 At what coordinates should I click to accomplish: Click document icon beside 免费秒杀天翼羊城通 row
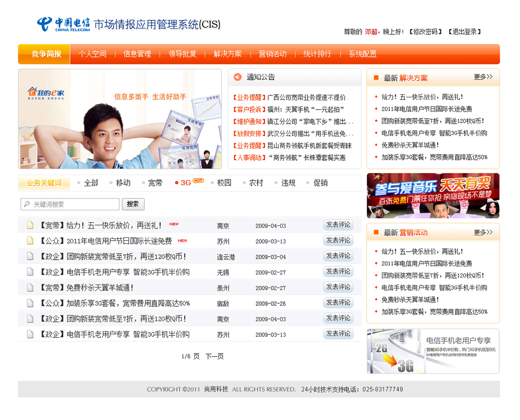pos(30,288)
